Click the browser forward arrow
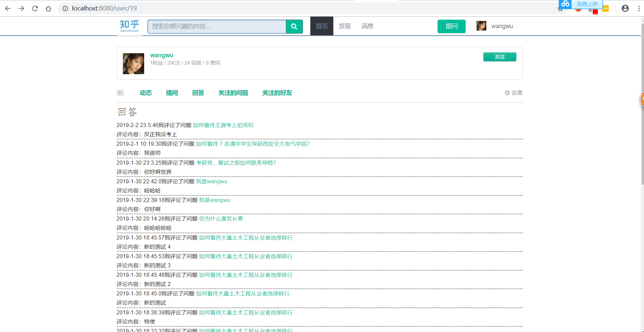644x332 pixels. pos(21,8)
